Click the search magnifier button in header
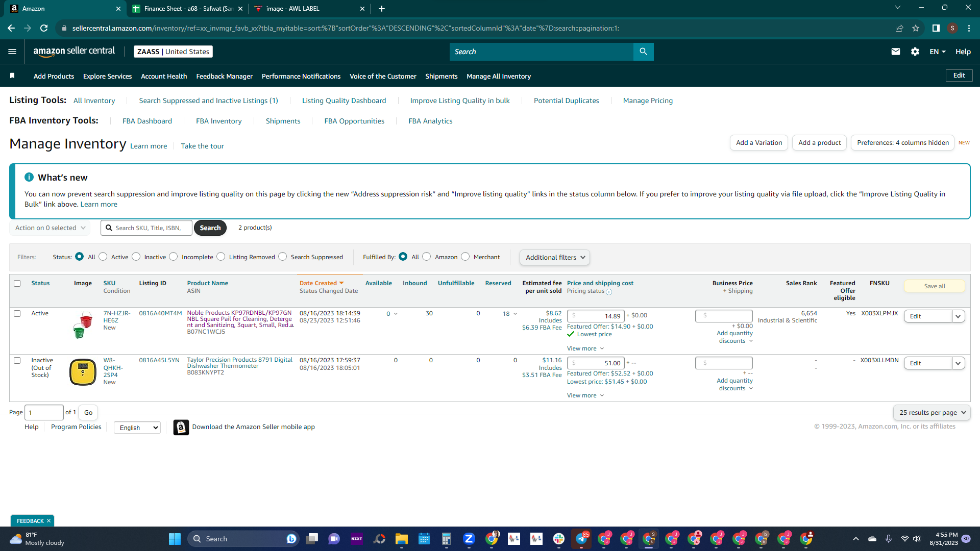 (x=643, y=52)
